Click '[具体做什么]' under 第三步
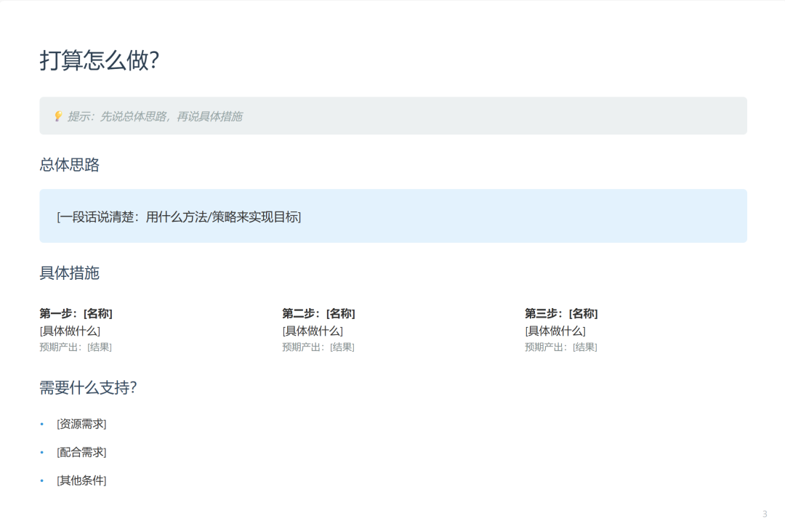Image resolution: width=785 pixels, height=532 pixels. click(555, 331)
